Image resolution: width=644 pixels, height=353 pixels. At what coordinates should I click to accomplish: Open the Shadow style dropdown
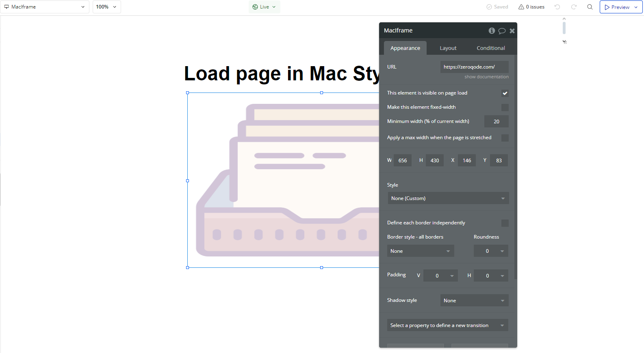(x=474, y=301)
